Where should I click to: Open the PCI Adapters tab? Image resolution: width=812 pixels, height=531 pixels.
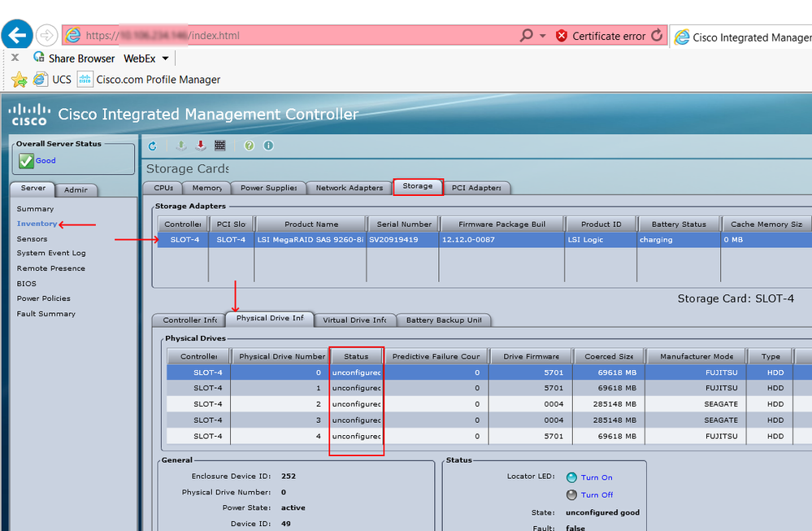(476, 188)
